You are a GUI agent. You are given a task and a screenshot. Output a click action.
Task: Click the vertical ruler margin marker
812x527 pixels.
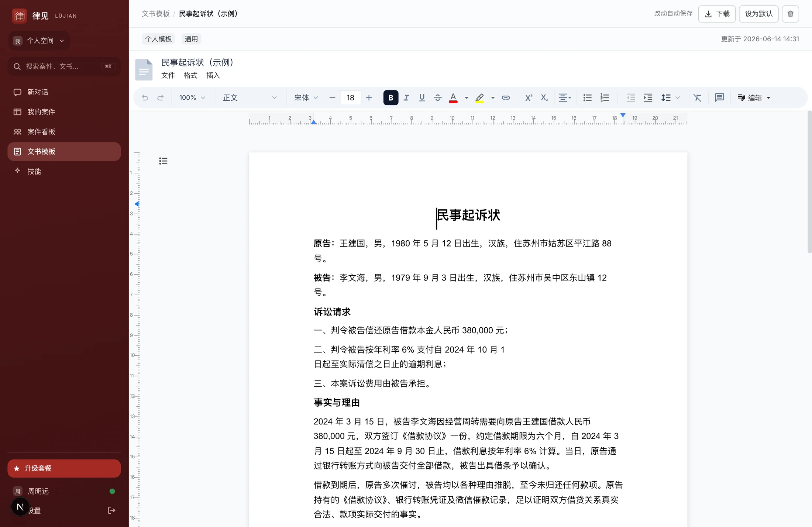pos(137,204)
